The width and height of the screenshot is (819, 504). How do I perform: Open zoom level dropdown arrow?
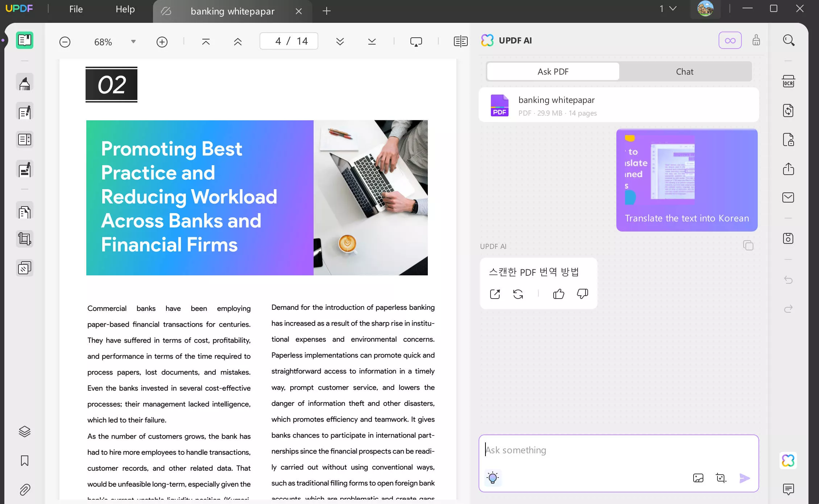[x=133, y=42]
